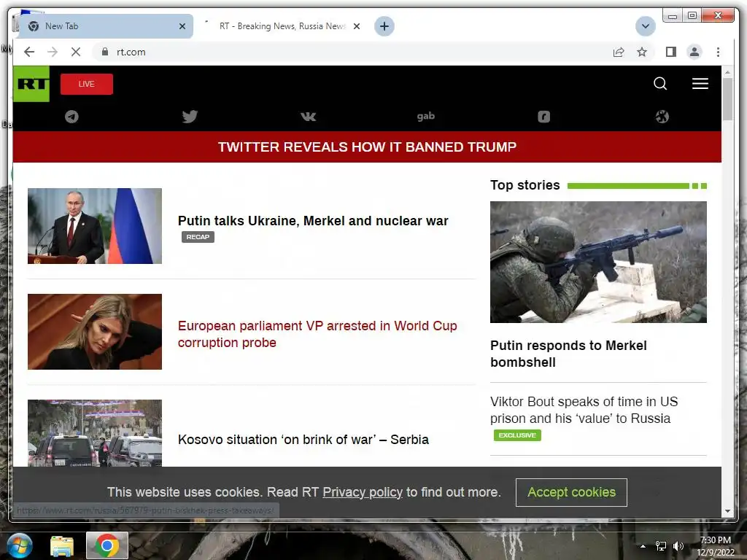Screen dimensions: 747x560
Task: Open Chrome three-dot menu
Action: coord(718,52)
